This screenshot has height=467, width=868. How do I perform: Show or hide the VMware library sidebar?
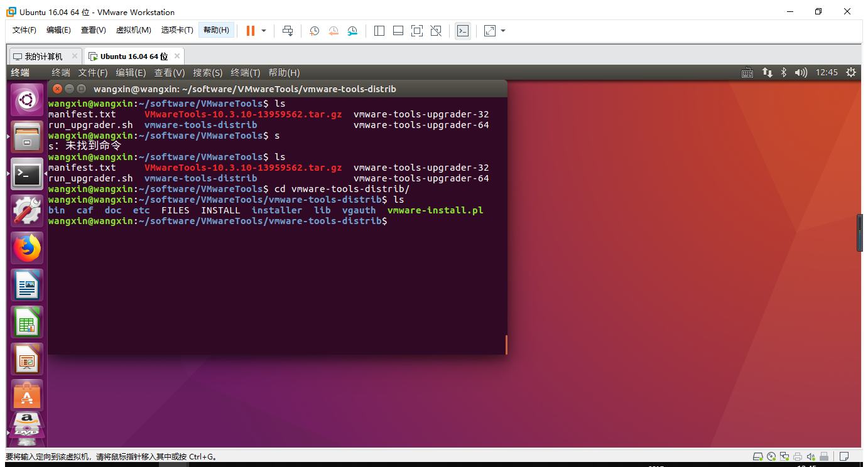point(379,31)
